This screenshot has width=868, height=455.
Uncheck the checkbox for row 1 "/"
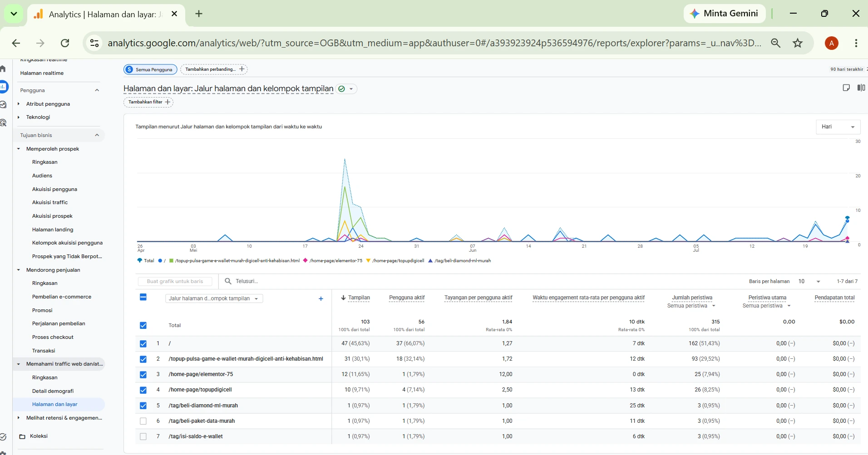click(143, 343)
